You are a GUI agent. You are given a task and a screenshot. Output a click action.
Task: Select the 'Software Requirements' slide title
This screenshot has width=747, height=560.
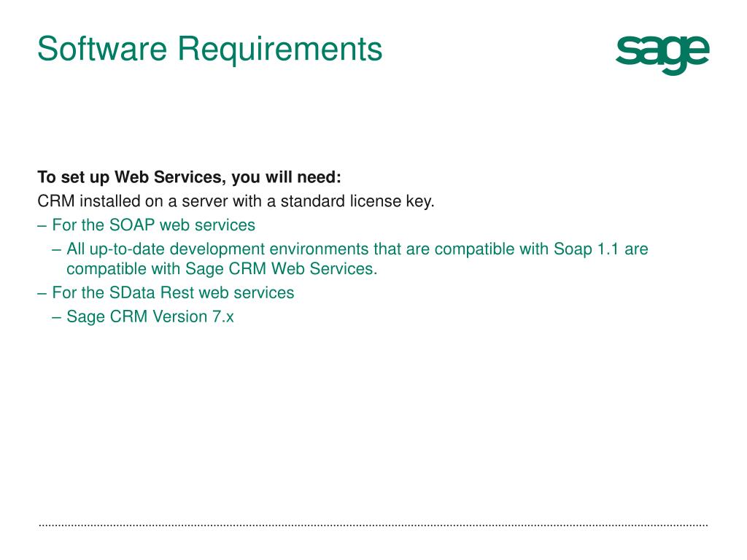[209, 49]
